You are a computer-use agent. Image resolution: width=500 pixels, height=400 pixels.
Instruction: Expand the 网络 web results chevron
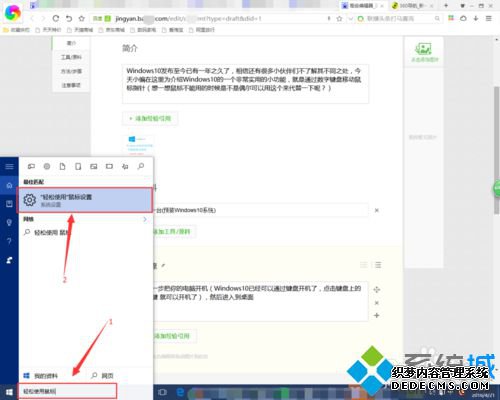click(145, 219)
